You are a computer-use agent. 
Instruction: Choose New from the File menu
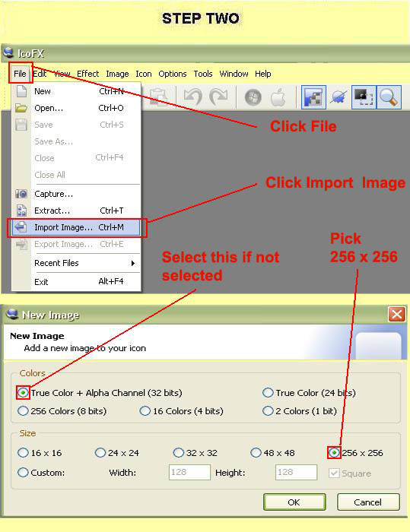(x=76, y=91)
